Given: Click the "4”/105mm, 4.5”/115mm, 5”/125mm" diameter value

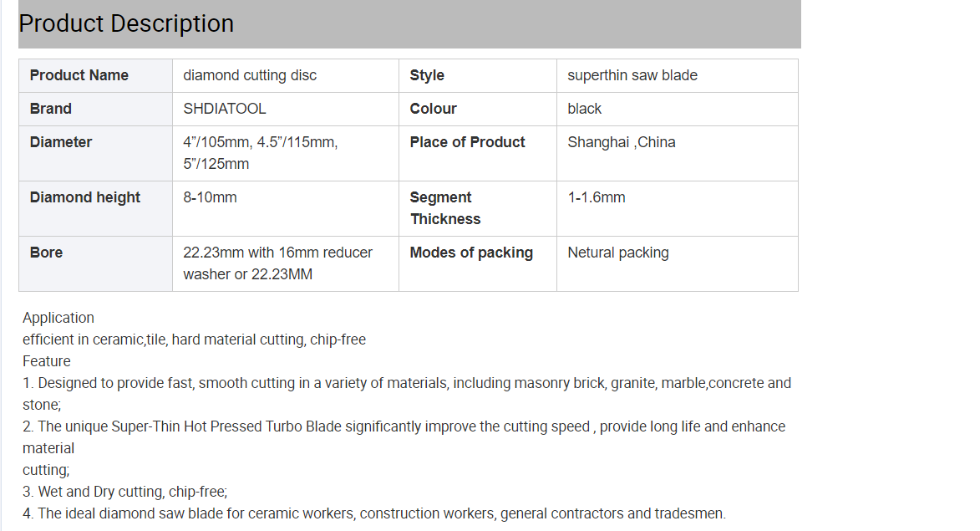Looking at the screenshot, I should pyautogui.click(x=261, y=153).
